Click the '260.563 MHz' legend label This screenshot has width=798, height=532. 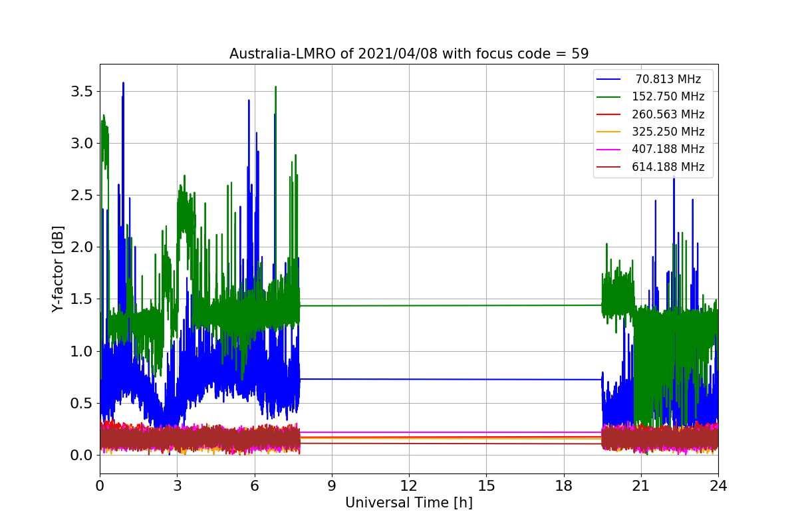(668, 114)
